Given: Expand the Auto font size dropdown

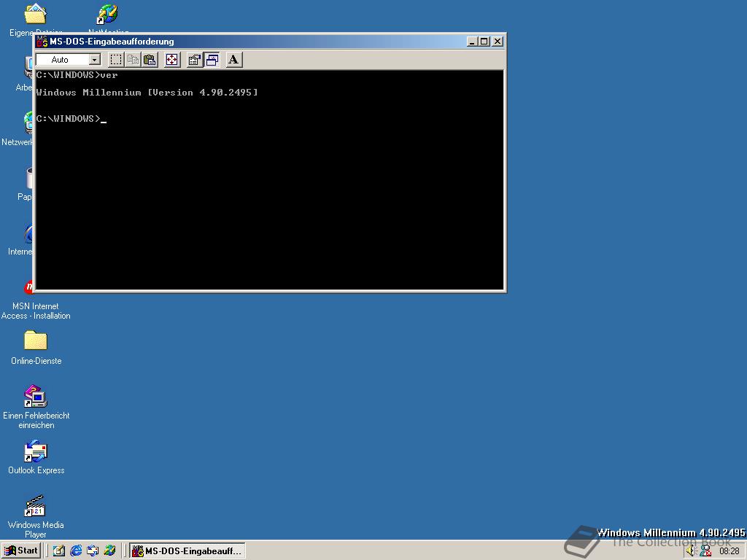Looking at the screenshot, I should coord(95,60).
